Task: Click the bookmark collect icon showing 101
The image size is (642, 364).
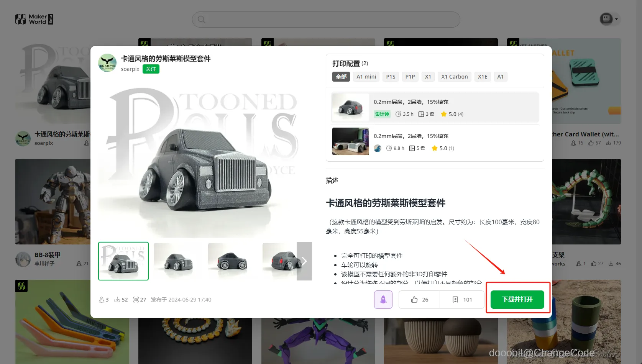Action: pos(456,299)
